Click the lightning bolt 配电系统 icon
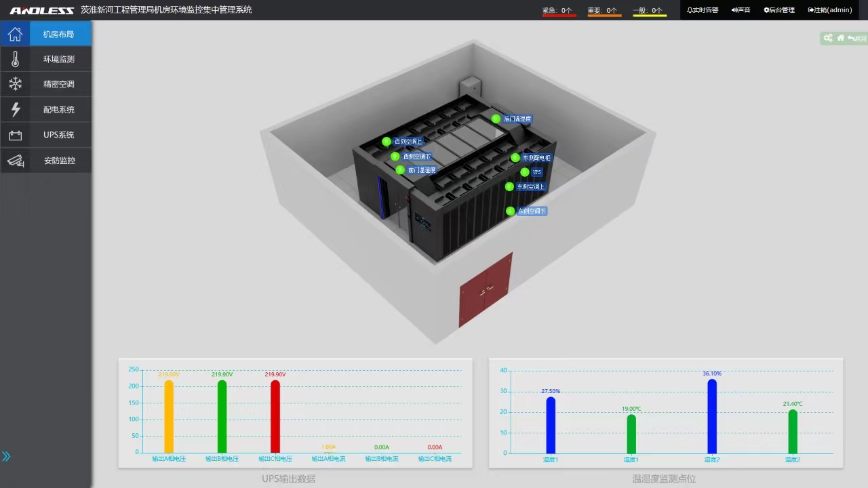868x488 pixels. point(15,109)
